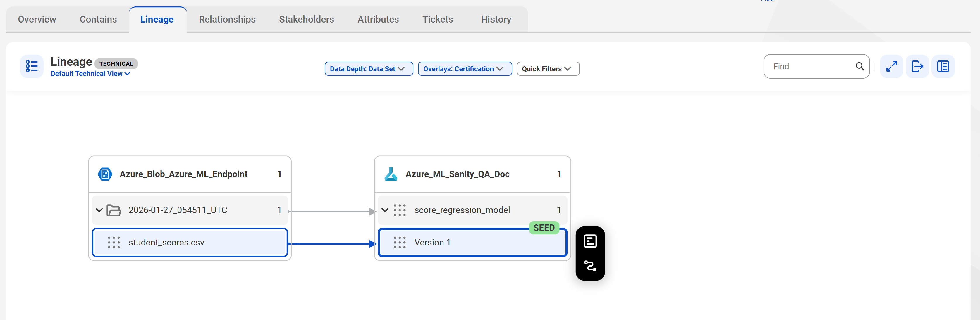
Task: Click the search magnifier icon
Action: coord(860,67)
